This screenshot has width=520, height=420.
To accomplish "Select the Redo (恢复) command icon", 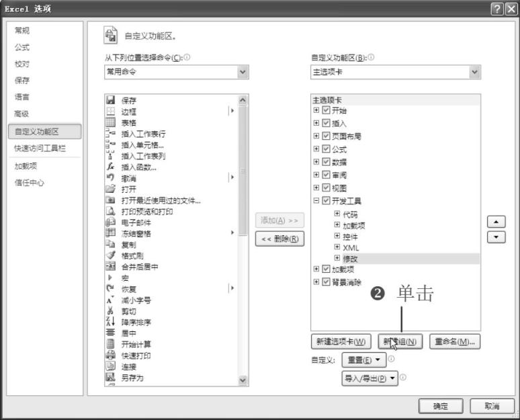I will pyautogui.click(x=110, y=289).
